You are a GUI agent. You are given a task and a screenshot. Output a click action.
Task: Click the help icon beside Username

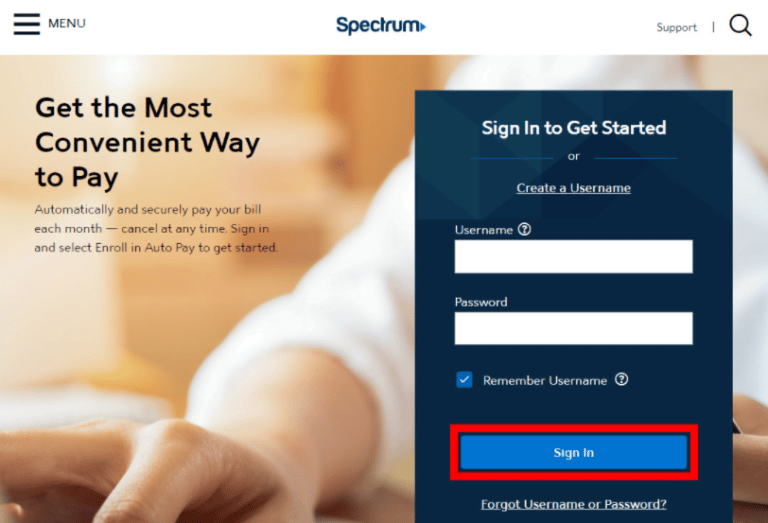(x=525, y=229)
